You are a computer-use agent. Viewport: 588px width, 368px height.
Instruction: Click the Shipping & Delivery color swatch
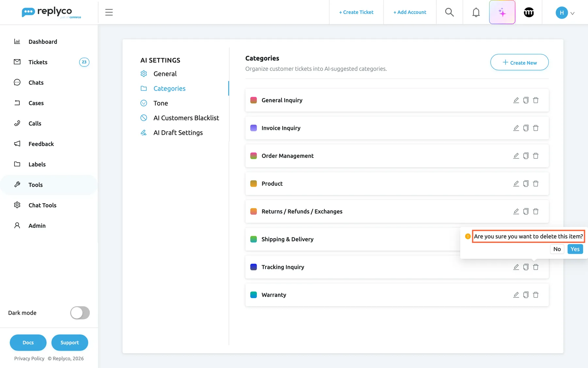click(253, 239)
